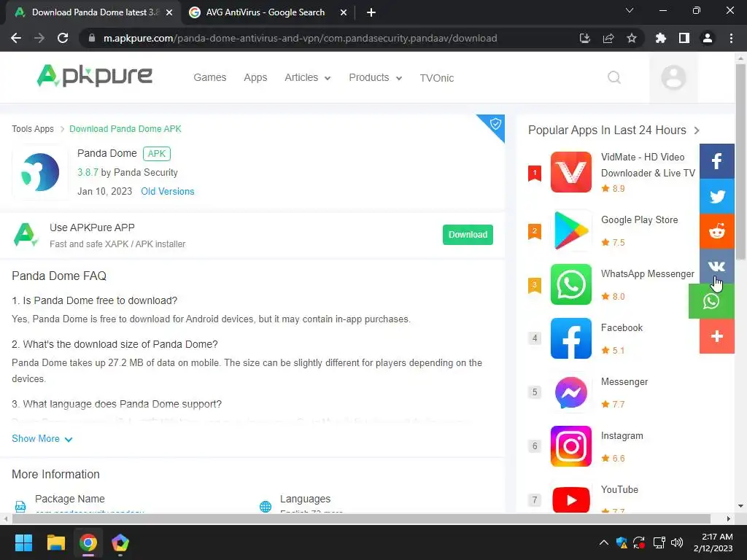Open Messenger app icon in popular list
747x560 pixels.
point(570,392)
